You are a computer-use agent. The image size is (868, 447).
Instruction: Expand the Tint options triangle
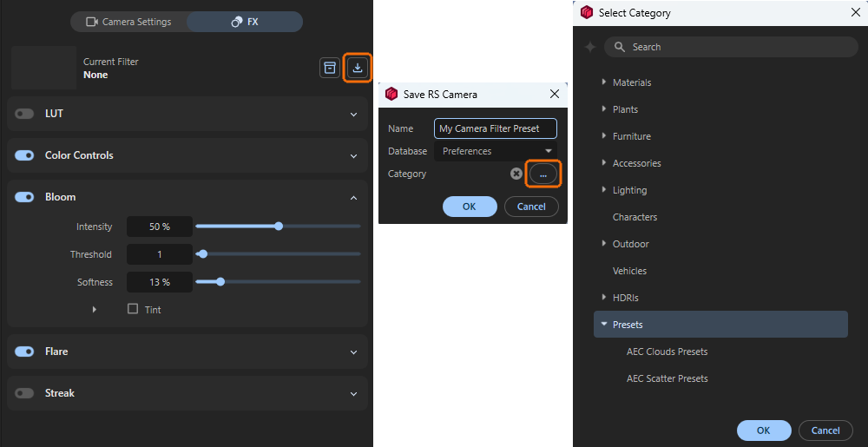pos(94,309)
